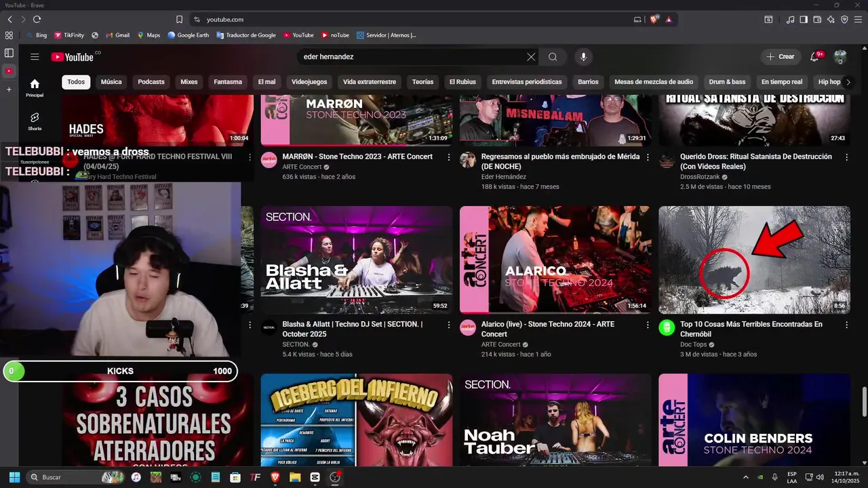Open the DrossRotzank channel avatar
Screen dimensions: 868x488
(667, 160)
